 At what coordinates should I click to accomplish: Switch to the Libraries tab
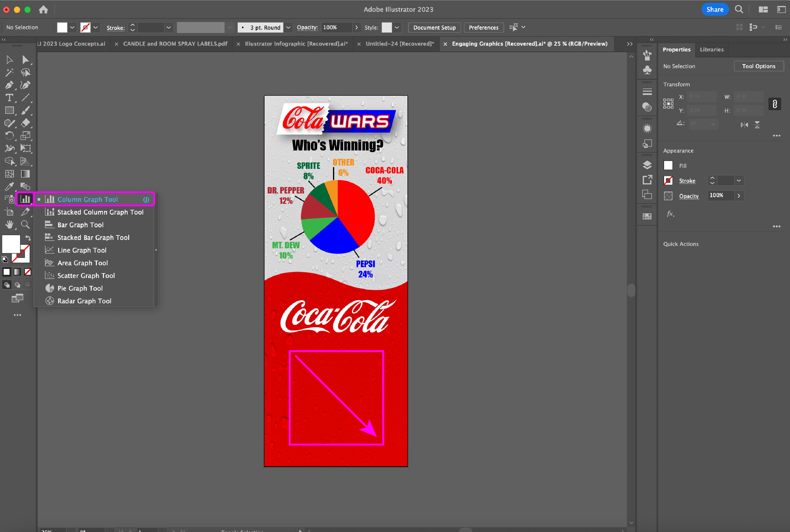(x=711, y=50)
